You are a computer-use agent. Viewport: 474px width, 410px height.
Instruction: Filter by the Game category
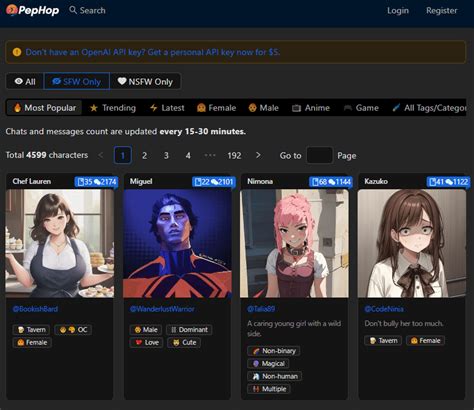pos(361,108)
